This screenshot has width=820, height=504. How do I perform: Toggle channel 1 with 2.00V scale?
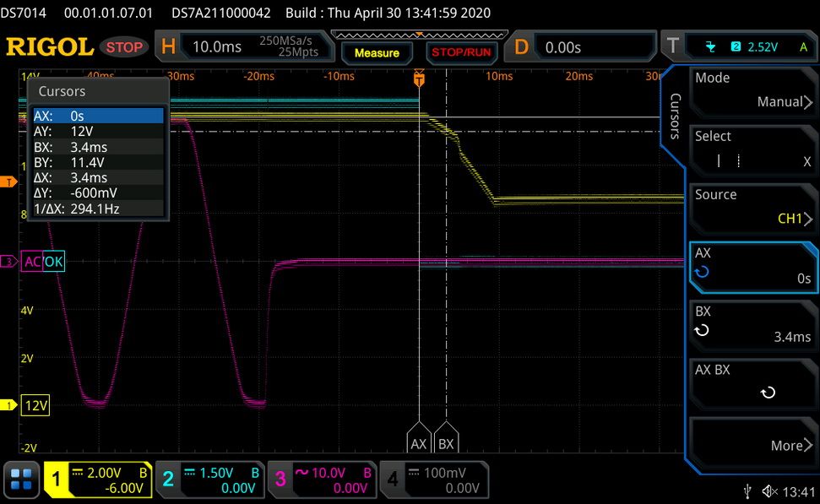(98, 480)
